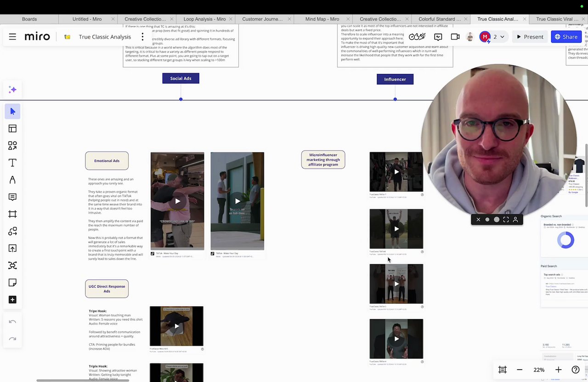Click the horizontal scrollbar at the bottom
588x382 pixels.
point(83,380)
